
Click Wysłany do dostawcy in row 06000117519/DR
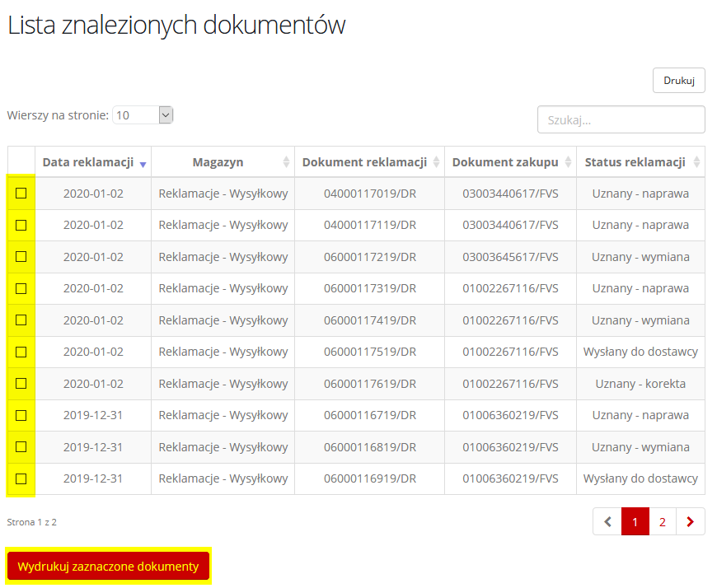pyautogui.click(x=640, y=352)
